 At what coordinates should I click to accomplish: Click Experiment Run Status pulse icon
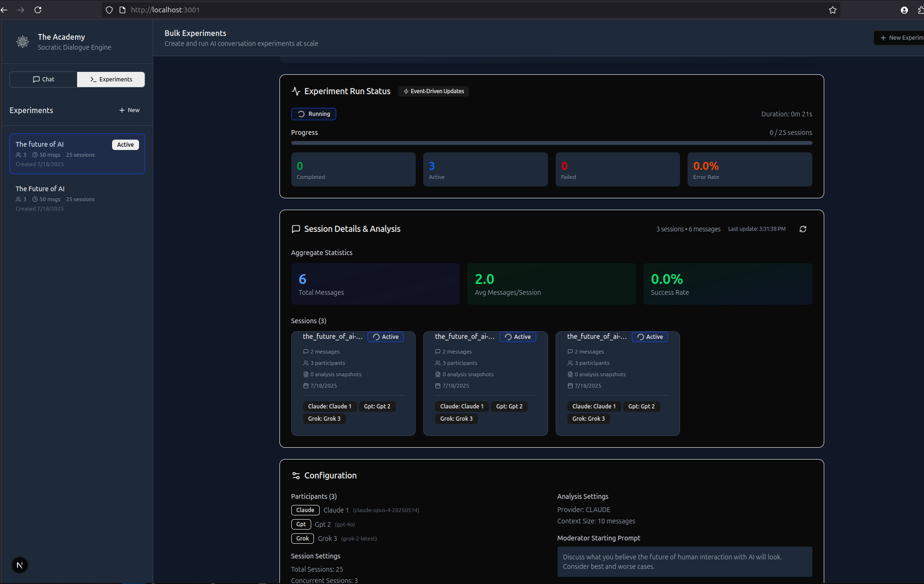click(x=296, y=91)
